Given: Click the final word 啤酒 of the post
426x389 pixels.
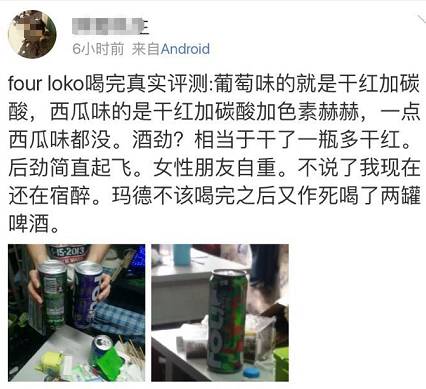Looking at the screenshot, I should coord(29,224).
